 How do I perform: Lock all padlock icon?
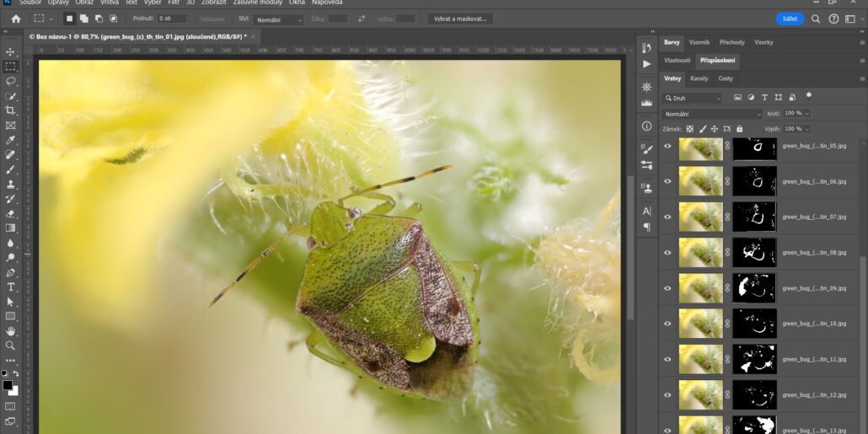[x=739, y=128]
